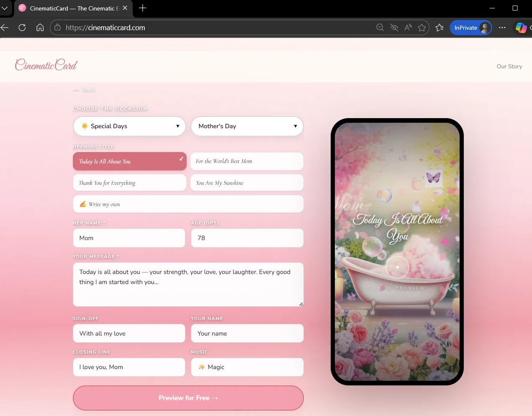The width and height of the screenshot is (532, 416).
Task: Select the 'You Are My Sunshine' title option
Action: tap(247, 183)
